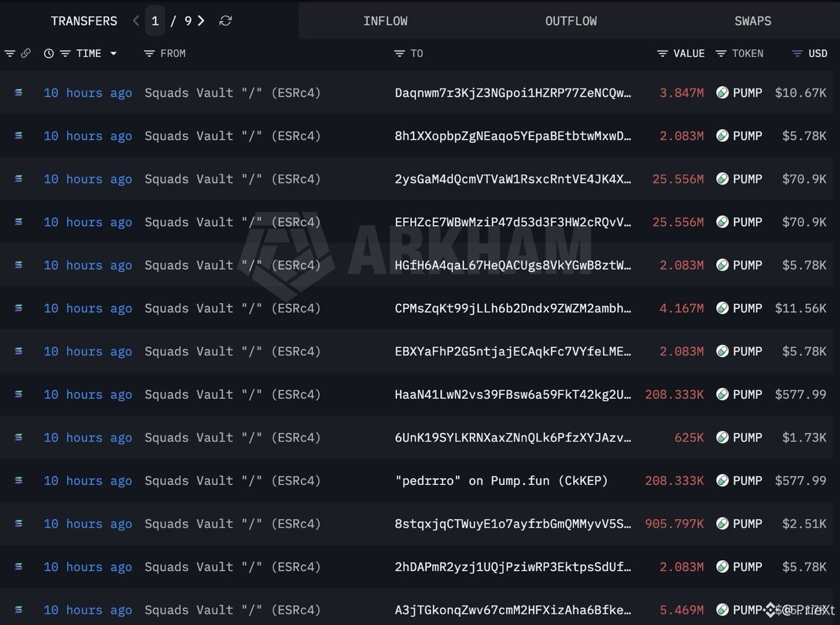840x625 pixels.
Task: Click the Solana icon on the 2ysGaM4dQ row
Action: tap(19, 178)
